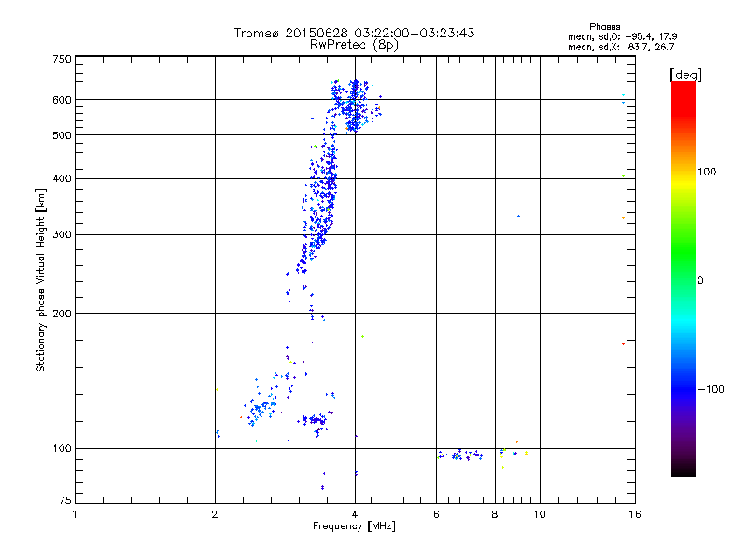Click the 'Phases' header label
This screenshot has height=560, width=747.
pyautogui.click(x=604, y=27)
